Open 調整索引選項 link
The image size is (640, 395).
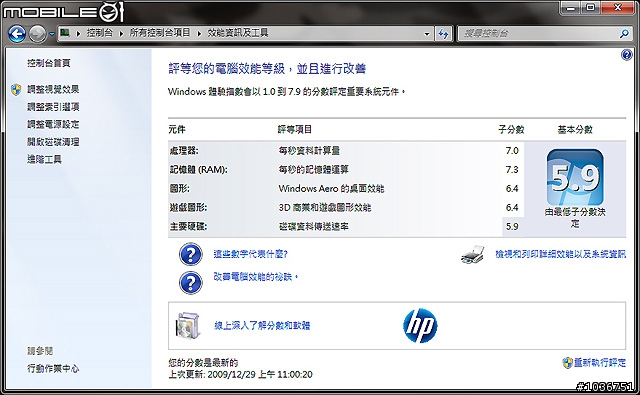click(x=53, y=107)
